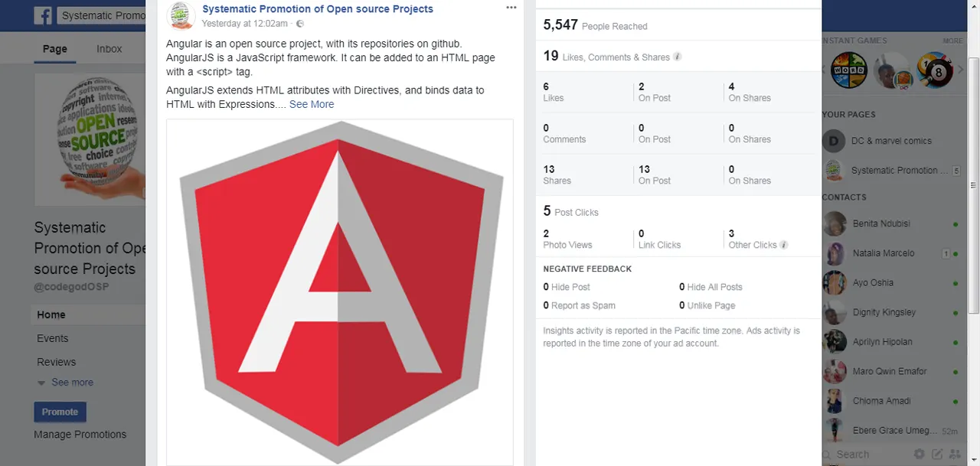Show next instant games with right arrow
The image size is (980, 466).
pos(961,70)
